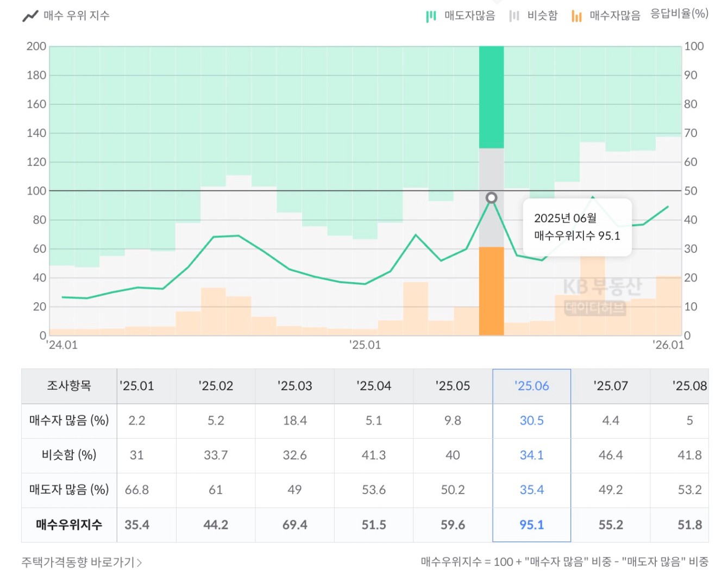Viewport: 728px width, 586px height.
Task: Click the gray 비슷함 legend bar icon
Action: pyautogui.click(x=514, y=16)
